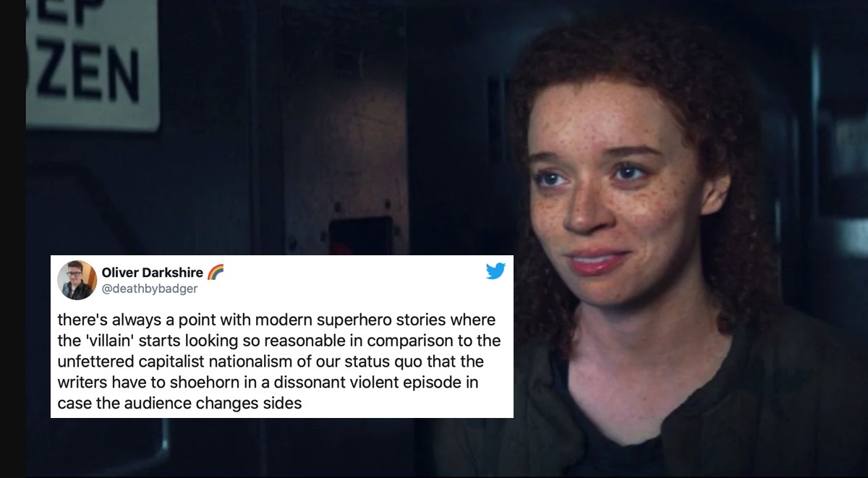Click the phrase "unfettered capitalist nationalism"
This screenshot has width=868, height=478.
pyautogui.click(x=178, y=361)
